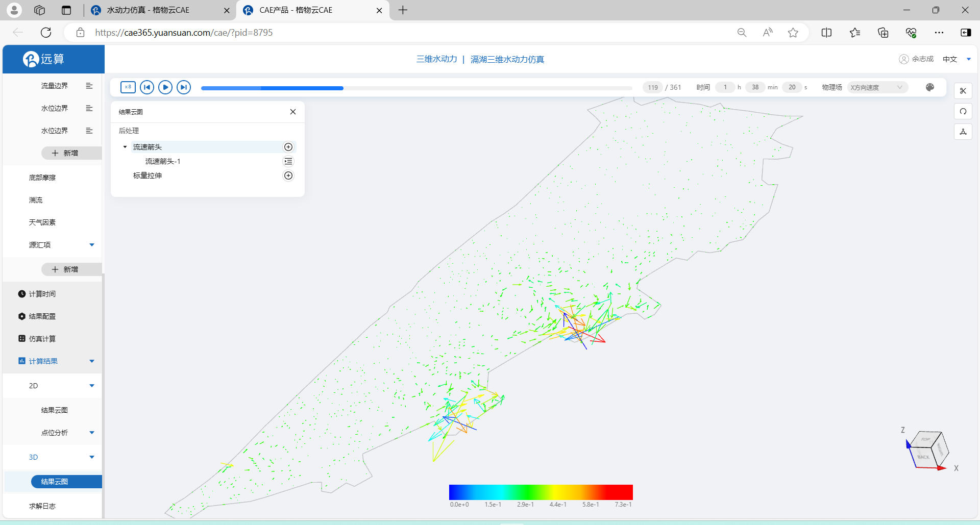Open the 物理场 X方向速度 dropdown

click(x=877, y=87)
